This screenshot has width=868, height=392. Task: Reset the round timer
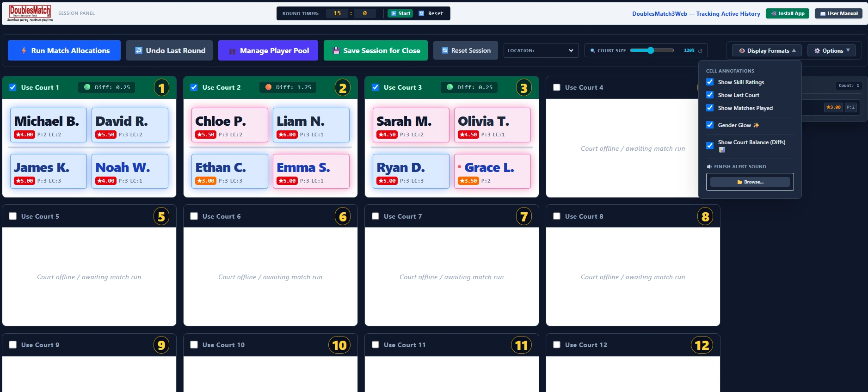pyautogui.click(x=431, y=13)
